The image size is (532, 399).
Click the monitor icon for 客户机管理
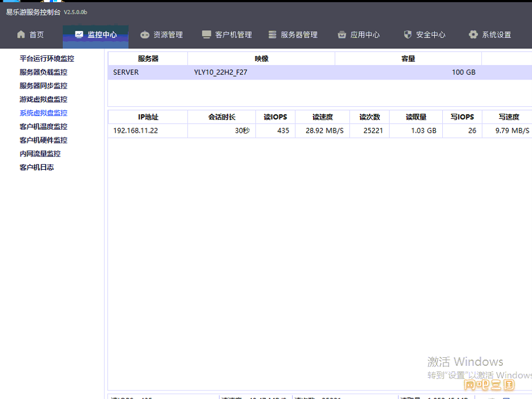[206, 35]
